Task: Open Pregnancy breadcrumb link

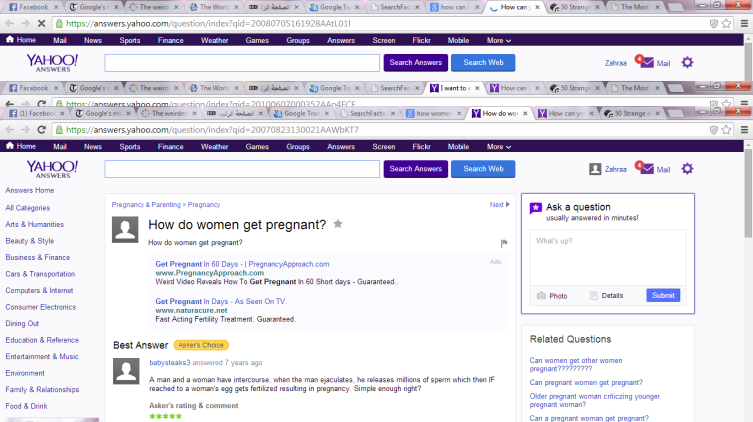Action: 204,205
